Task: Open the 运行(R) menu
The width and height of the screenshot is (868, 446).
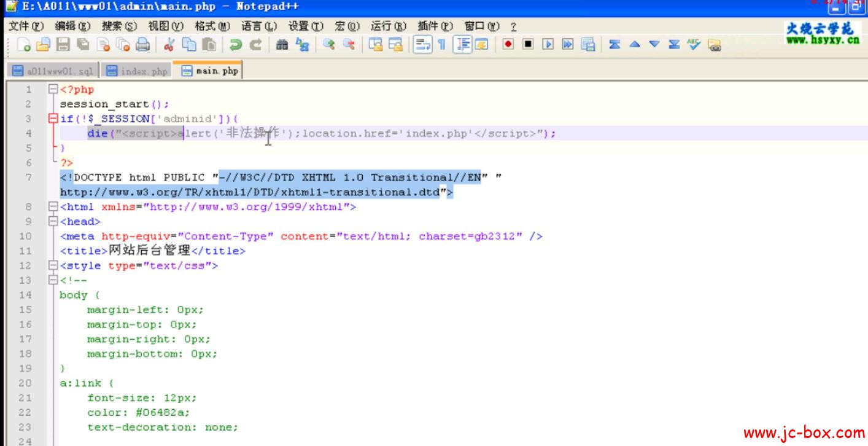Action: 389,26
